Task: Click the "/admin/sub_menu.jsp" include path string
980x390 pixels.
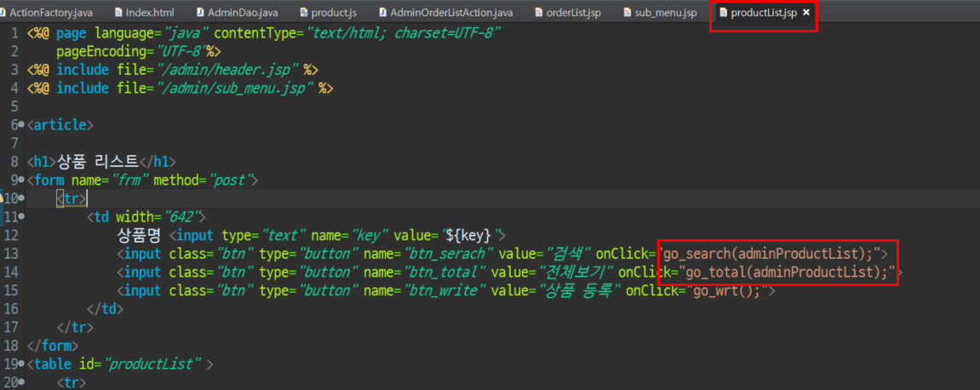Action: [235, 88]
